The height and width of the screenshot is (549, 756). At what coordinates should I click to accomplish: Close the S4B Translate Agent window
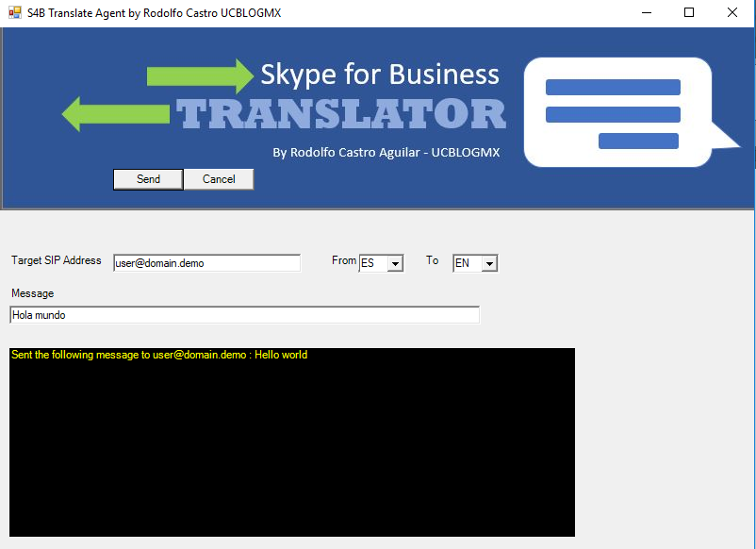(x=732, y=13)
